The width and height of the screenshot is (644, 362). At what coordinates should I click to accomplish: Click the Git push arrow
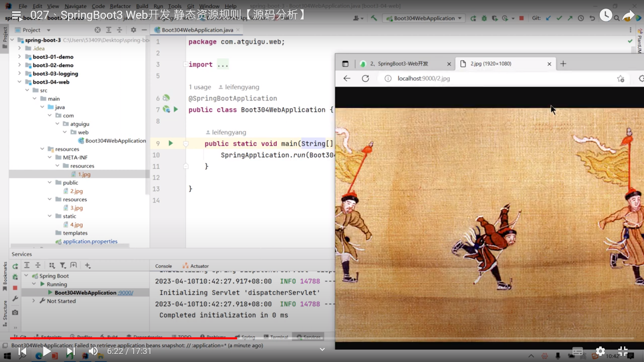(x=570, y=18)
